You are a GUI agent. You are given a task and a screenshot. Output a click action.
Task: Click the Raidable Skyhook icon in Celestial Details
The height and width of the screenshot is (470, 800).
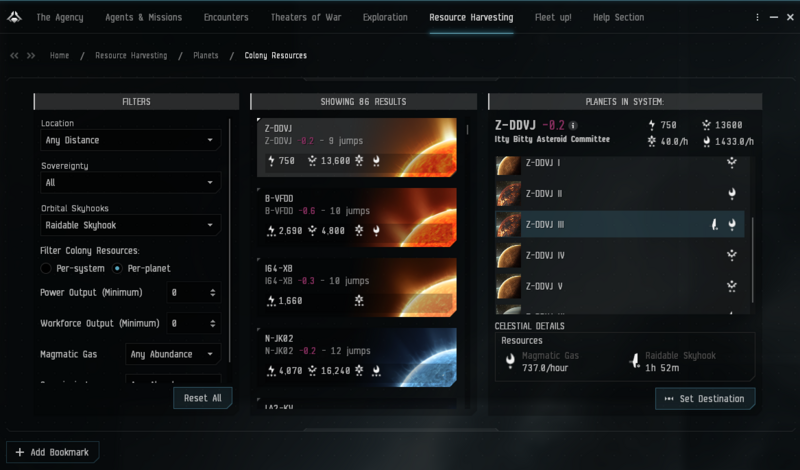tap(635, 361)
